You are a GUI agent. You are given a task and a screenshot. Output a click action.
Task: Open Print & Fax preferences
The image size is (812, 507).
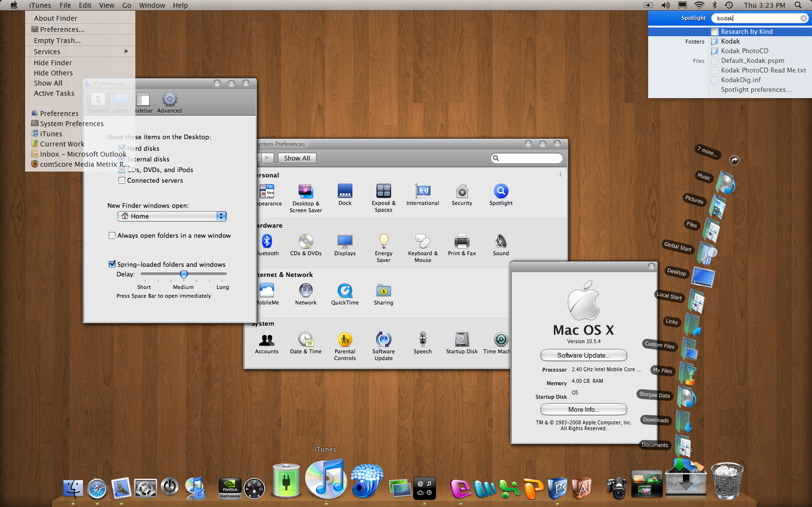coord(462,245)
